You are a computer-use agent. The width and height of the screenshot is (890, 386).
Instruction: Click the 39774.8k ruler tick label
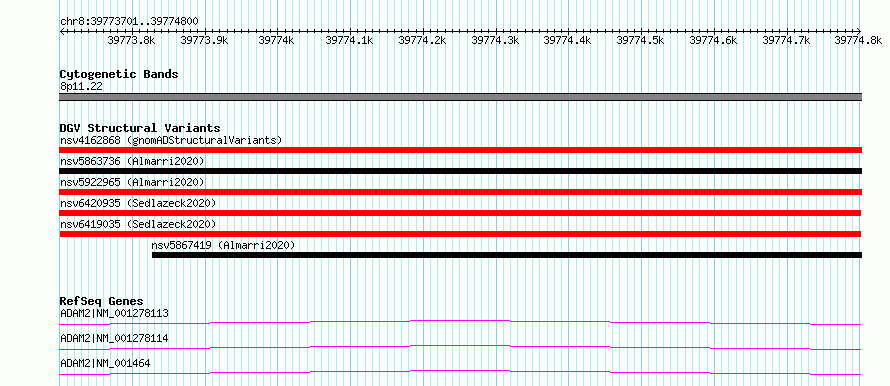click(859, 40)
